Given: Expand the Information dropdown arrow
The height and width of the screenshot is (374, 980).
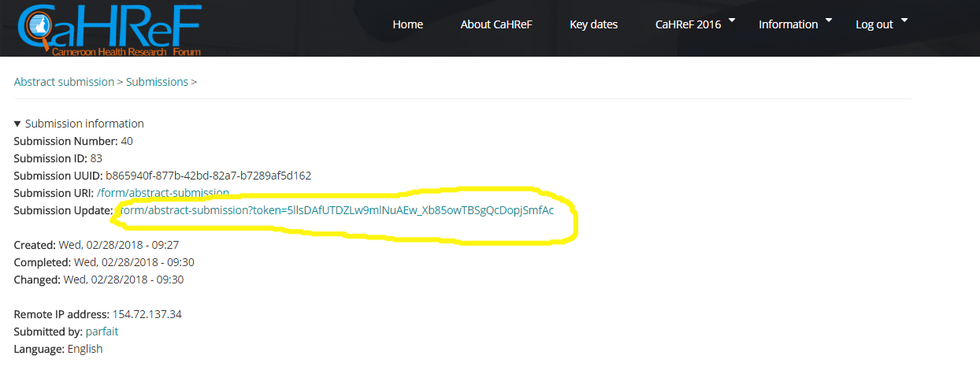Looking at the screenshot, I should [x=829, y=20].
